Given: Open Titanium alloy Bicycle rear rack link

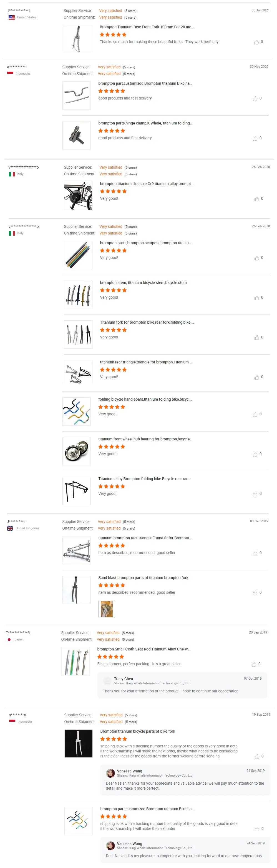Looking at the screenshot, I should [x=144, y=479].
